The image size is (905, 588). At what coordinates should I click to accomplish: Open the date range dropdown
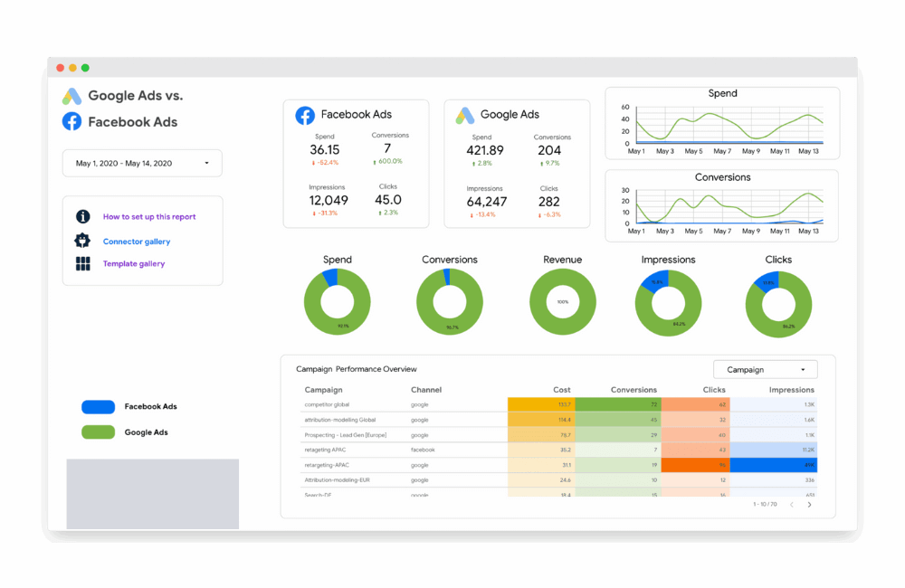click(142, 164)
